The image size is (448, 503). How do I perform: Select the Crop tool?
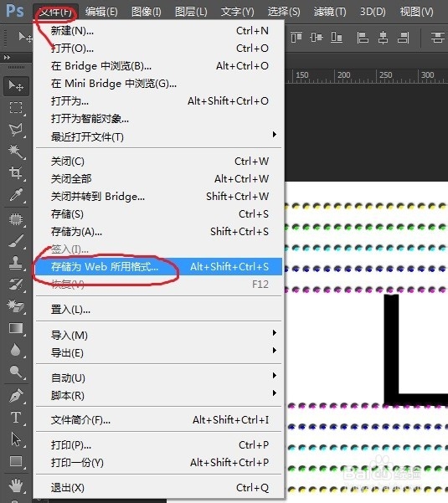coord(16,172)
